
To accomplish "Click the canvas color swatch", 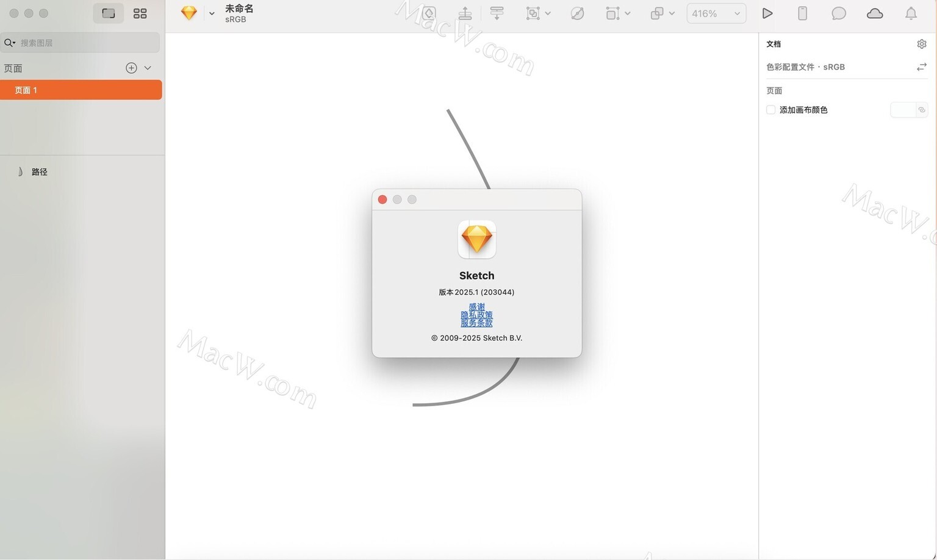I will point(903,110).
